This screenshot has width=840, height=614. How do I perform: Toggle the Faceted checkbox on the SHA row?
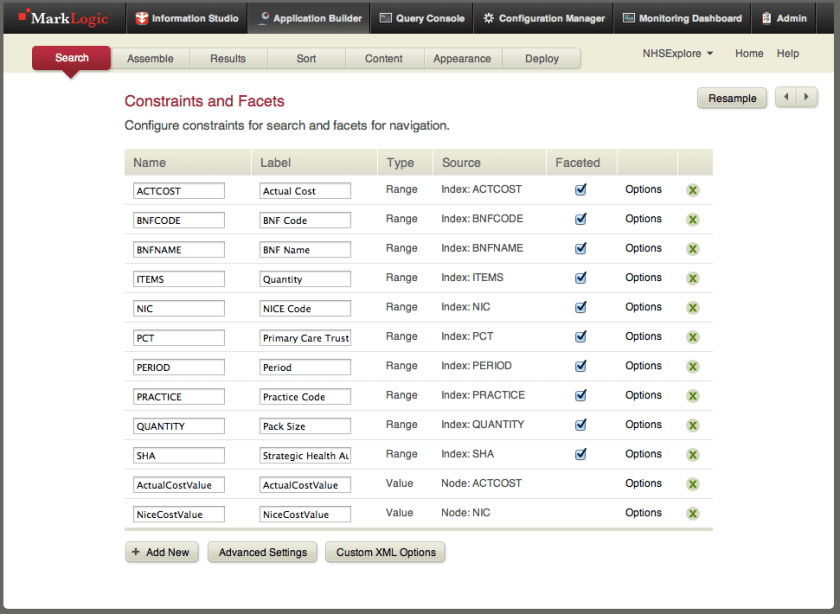[580, 453]
